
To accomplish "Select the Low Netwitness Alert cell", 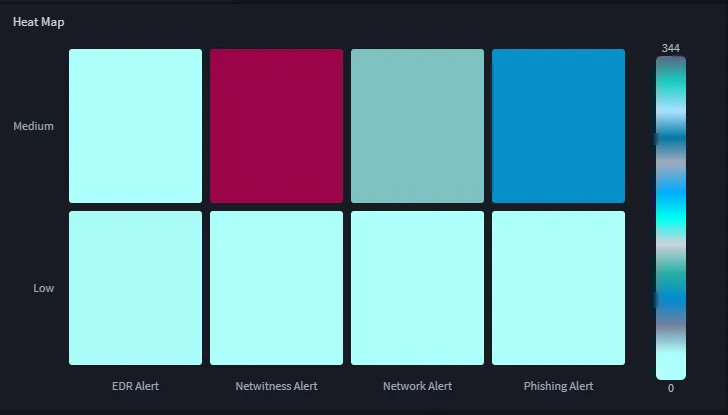I will [x=277, y=288].
